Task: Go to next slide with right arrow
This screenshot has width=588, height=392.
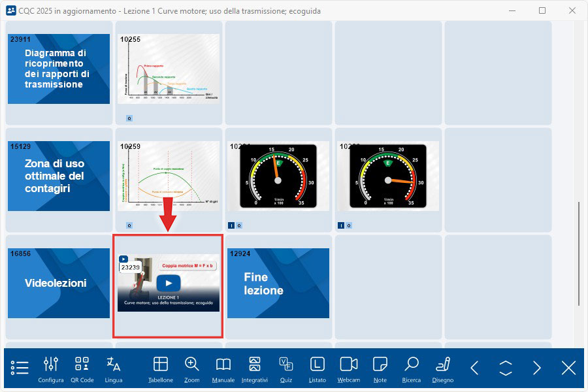Action: (537, 368)
